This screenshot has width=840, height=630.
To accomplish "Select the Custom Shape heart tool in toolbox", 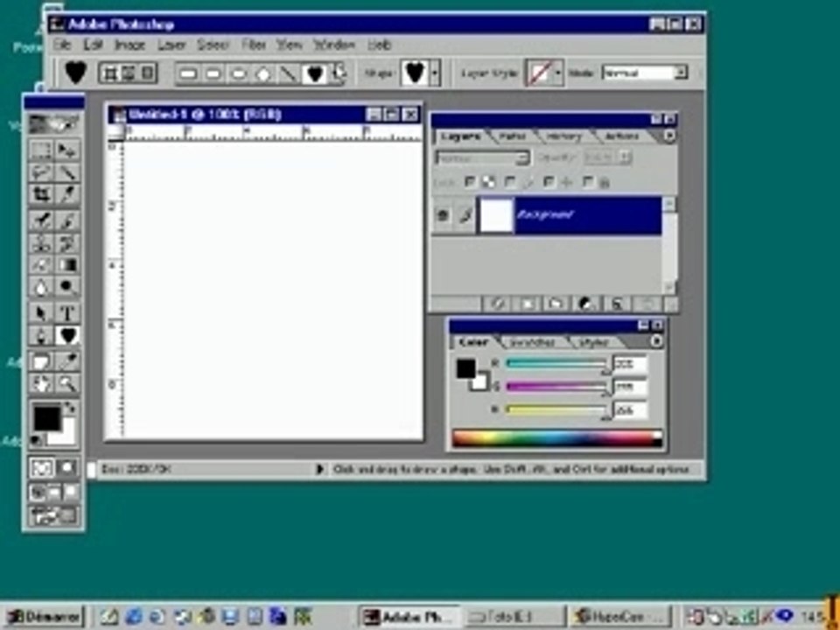I will click(x=67, y=335).
